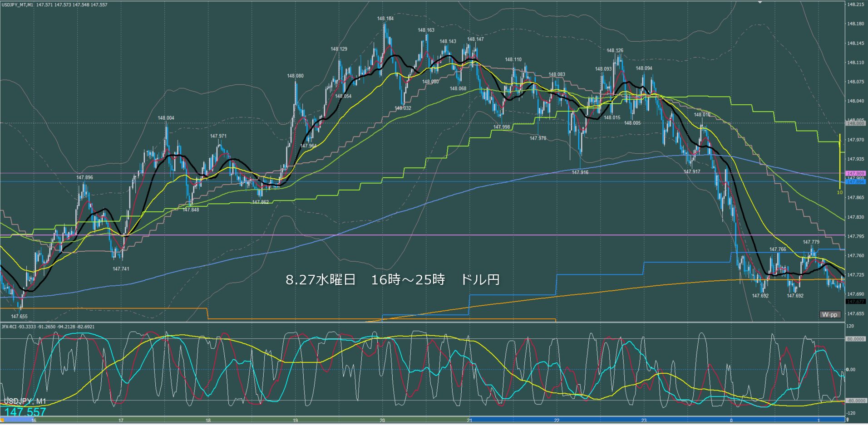Select the blue 147.894 price axis label
868x425 pixels.
[x=855, y=182]
